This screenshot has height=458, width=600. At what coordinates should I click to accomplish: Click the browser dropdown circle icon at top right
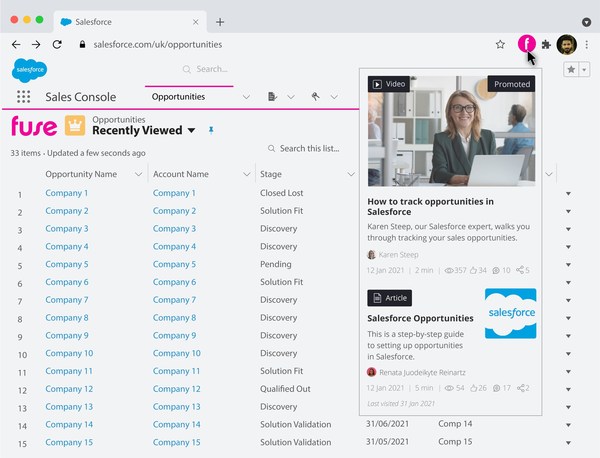point(586,22)
